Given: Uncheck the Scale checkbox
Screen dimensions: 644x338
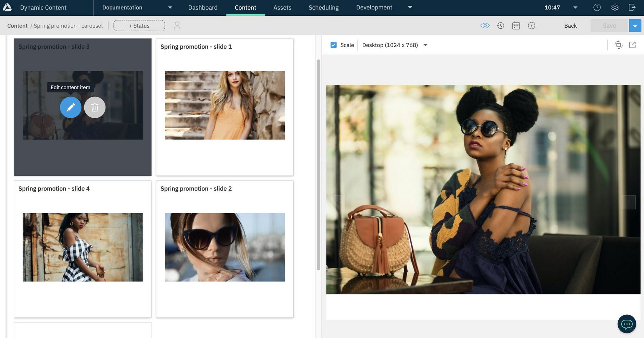Looking at the screenshot, I should click(x=333, y=45).
